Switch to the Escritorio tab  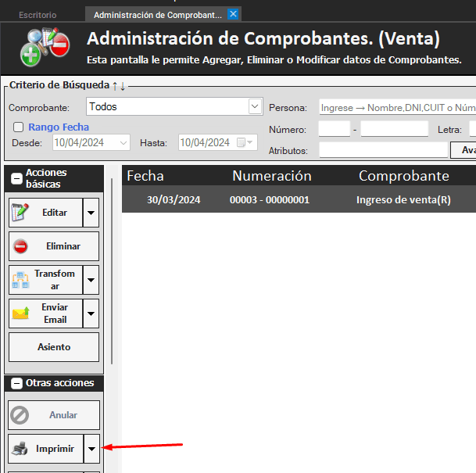click(38, 15)
